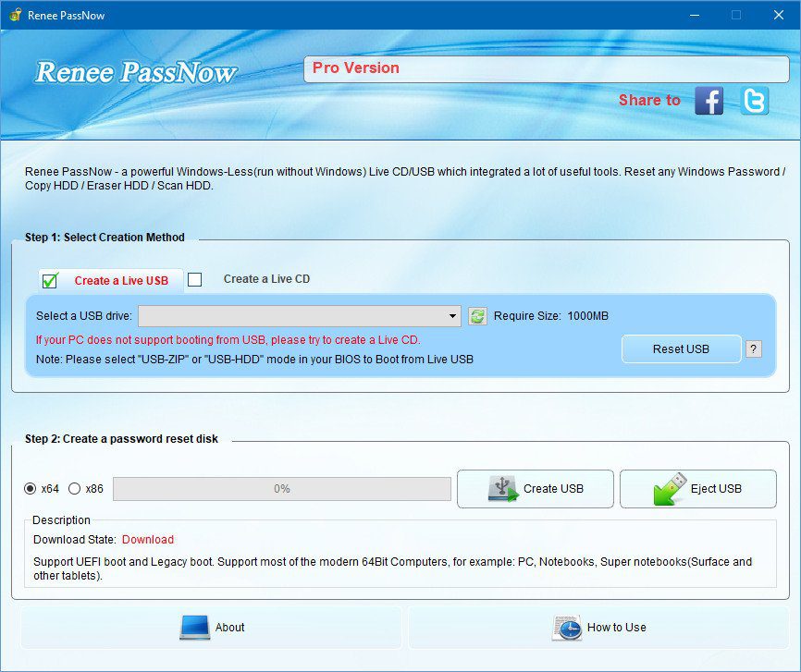Expand the Select a USB drive dropdown
The image size is (801, 672).
point(452,316)
